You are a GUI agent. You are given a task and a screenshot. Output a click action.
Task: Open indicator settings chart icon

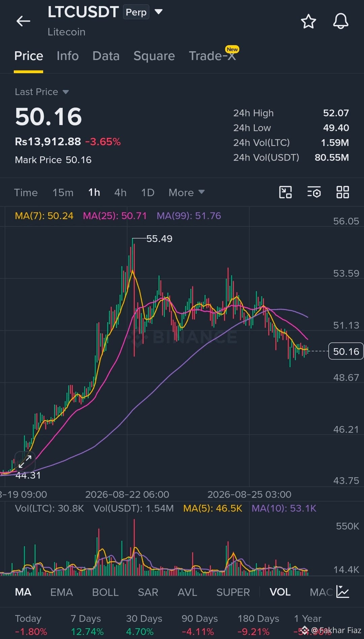[342, 592]
